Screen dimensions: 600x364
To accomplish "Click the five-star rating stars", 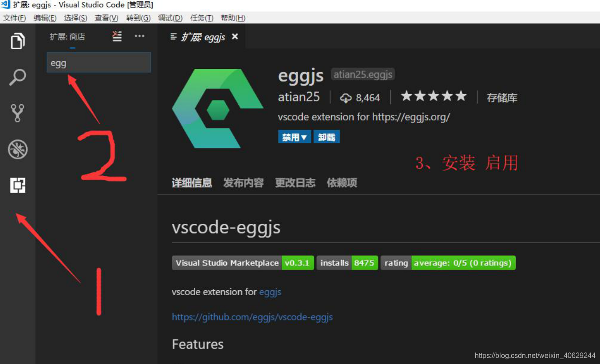I will coord(434,96).
